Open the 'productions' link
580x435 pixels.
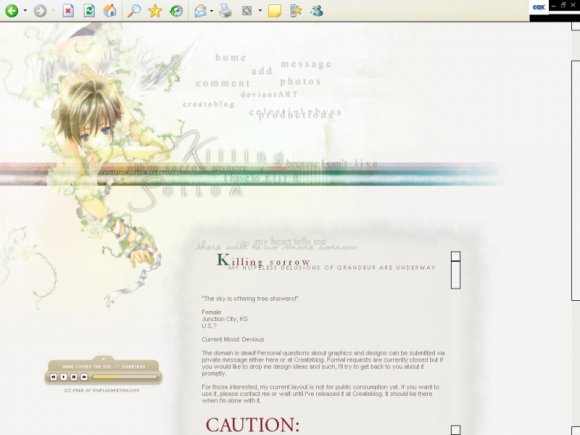pos(296,115)
